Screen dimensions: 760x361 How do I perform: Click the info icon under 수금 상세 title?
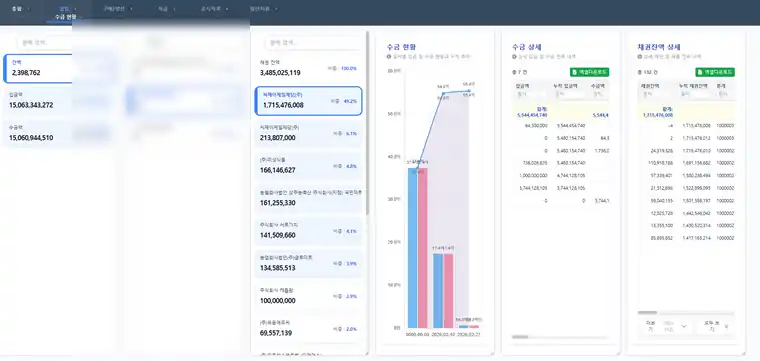pyautogui.click(x=514, y=57)
